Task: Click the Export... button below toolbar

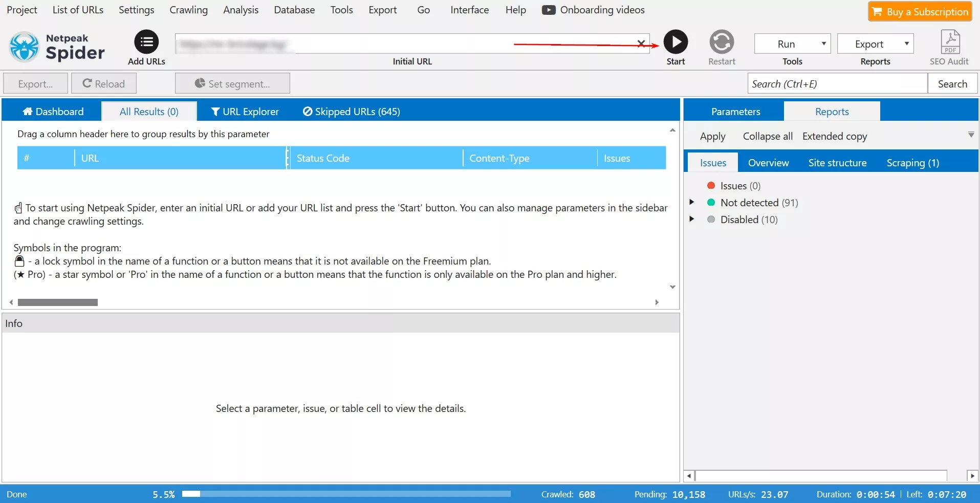Action: point(35,83)
